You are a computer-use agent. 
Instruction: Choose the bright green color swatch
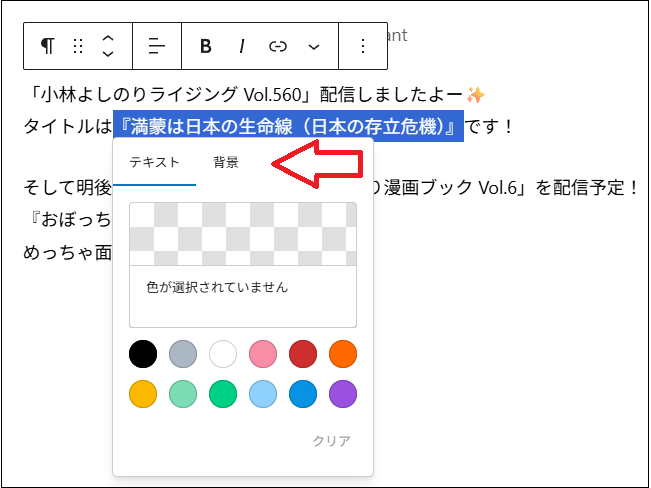coord(223,394)
